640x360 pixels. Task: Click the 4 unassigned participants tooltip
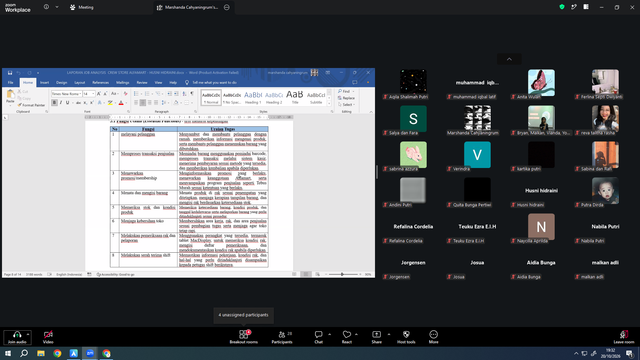point(243,315)
